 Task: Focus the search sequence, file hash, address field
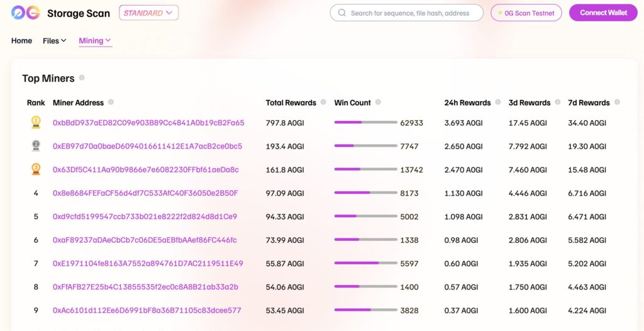pos(407,13)
